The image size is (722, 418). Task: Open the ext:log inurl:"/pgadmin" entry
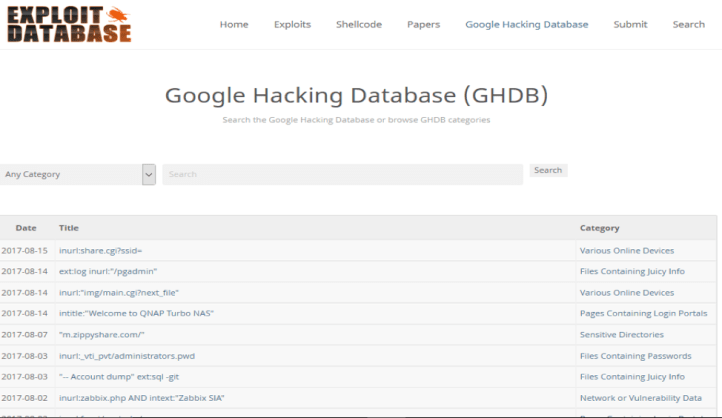[x=108, y=271]
